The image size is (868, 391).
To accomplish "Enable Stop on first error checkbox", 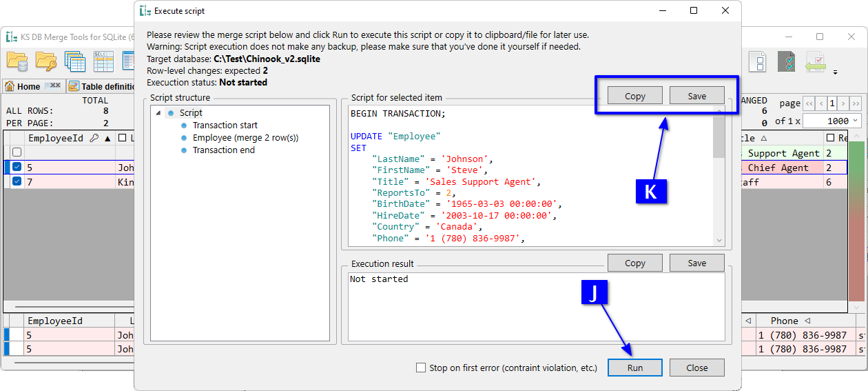I will pos(421,368).
